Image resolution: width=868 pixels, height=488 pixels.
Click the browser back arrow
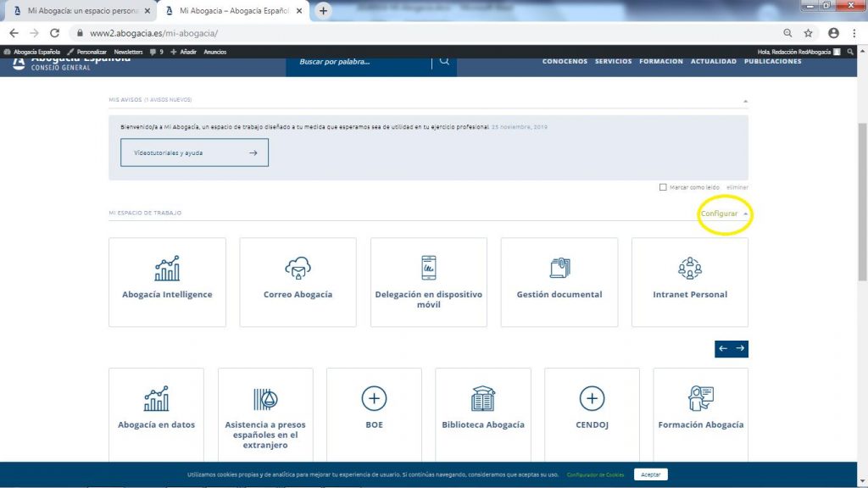[14, 33]
